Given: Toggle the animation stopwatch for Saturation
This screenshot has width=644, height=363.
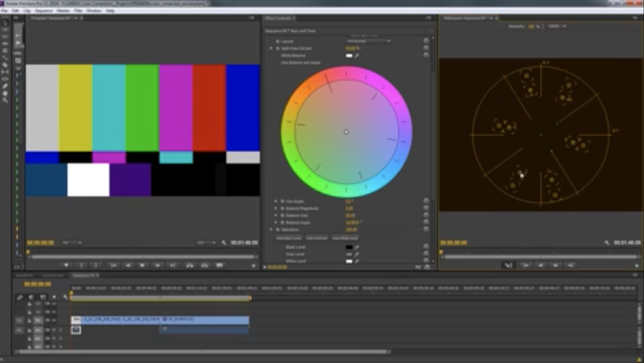Looking at the screenshot, I should 278,230.
